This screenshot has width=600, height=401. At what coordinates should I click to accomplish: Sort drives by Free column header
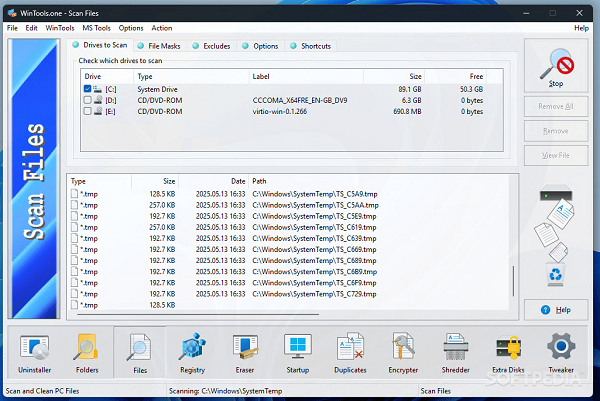tap(455, 76)
